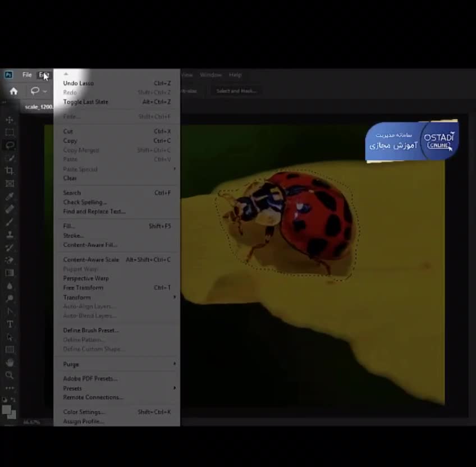
Task: Select the Move tool
Action: coord(10,120)
